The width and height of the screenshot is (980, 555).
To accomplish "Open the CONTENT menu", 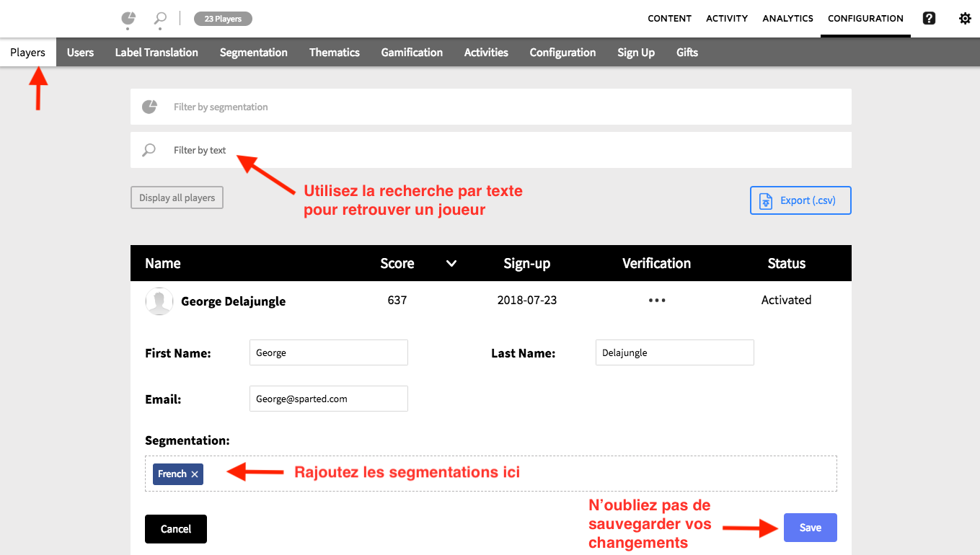I will tap(669, 19).
